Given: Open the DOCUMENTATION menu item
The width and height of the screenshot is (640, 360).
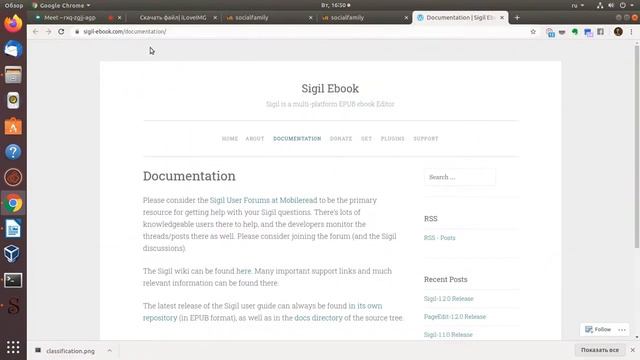Looking at the screenshot, I should pos(297,139).
